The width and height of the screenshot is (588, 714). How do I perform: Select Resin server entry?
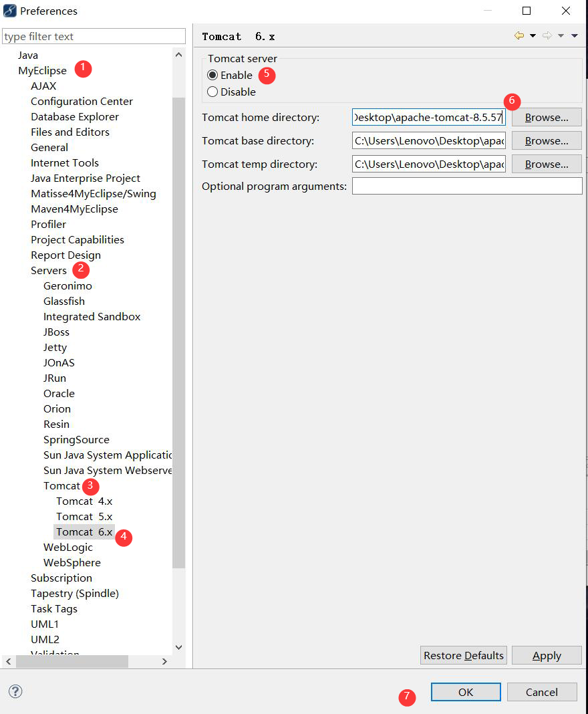(56, 424)
